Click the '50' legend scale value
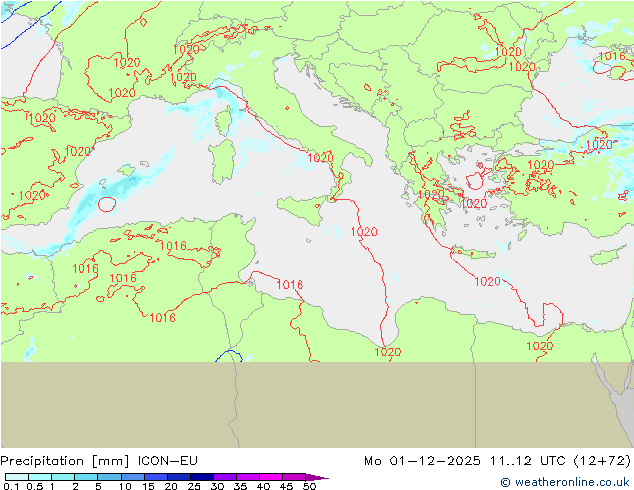Screen dimensions: 634x490 [310, 486]
